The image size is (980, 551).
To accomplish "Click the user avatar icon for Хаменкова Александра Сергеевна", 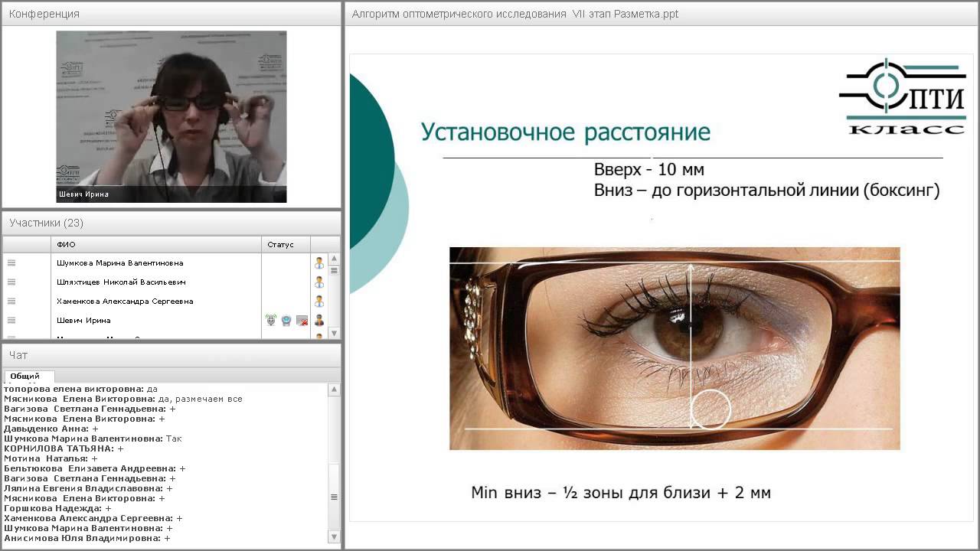I will [x=319, y=302].
